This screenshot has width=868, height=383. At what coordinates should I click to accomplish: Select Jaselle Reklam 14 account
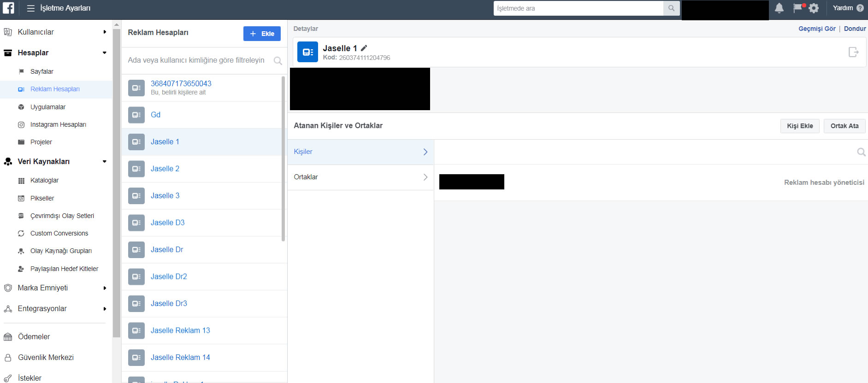pos(204,358)
